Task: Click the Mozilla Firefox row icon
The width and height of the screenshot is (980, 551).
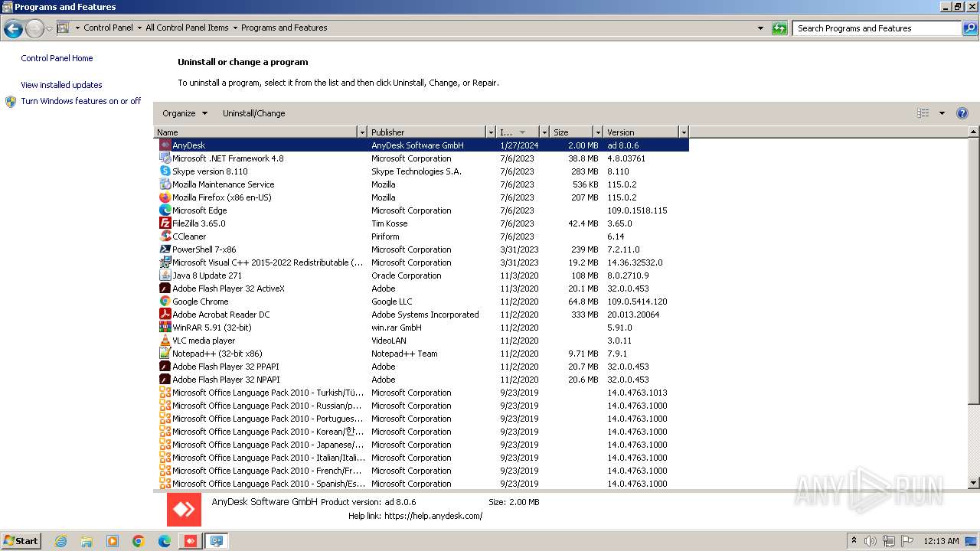Action: tap(165, 197)
